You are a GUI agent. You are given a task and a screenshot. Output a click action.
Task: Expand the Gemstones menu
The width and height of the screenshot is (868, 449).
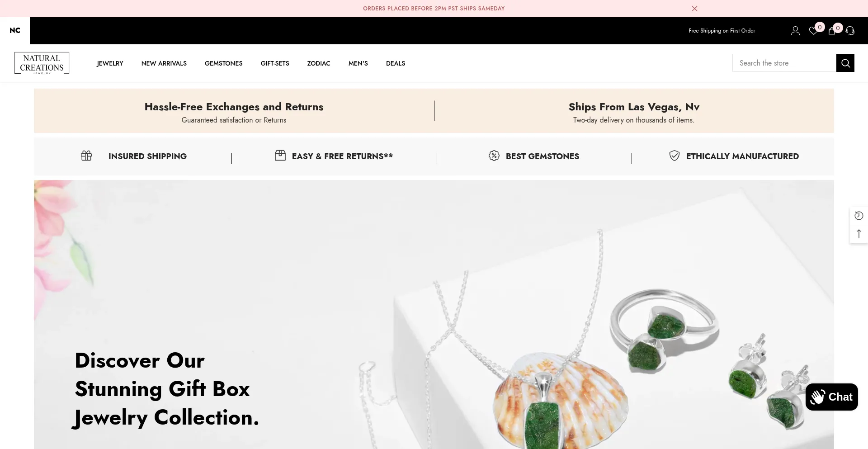coord(224,63)
